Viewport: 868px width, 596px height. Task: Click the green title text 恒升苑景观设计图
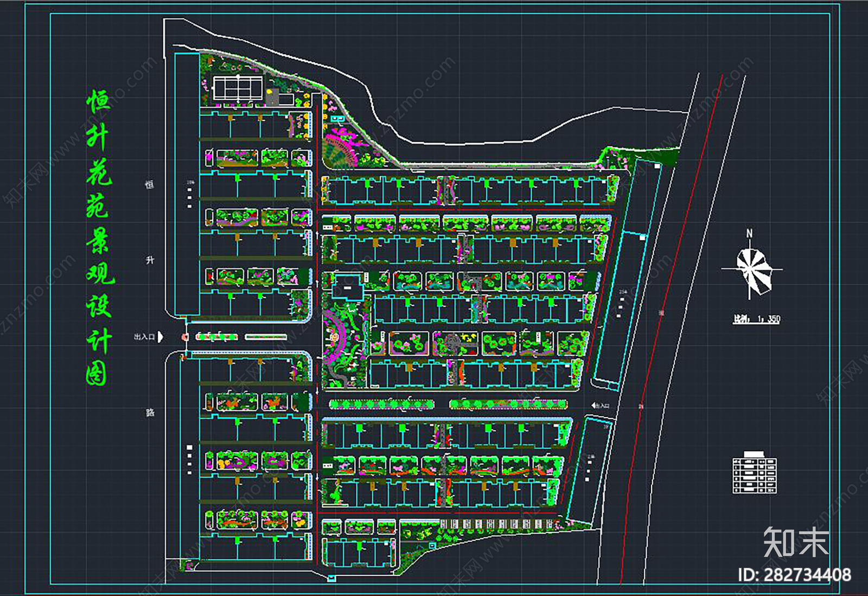point(99,238)
